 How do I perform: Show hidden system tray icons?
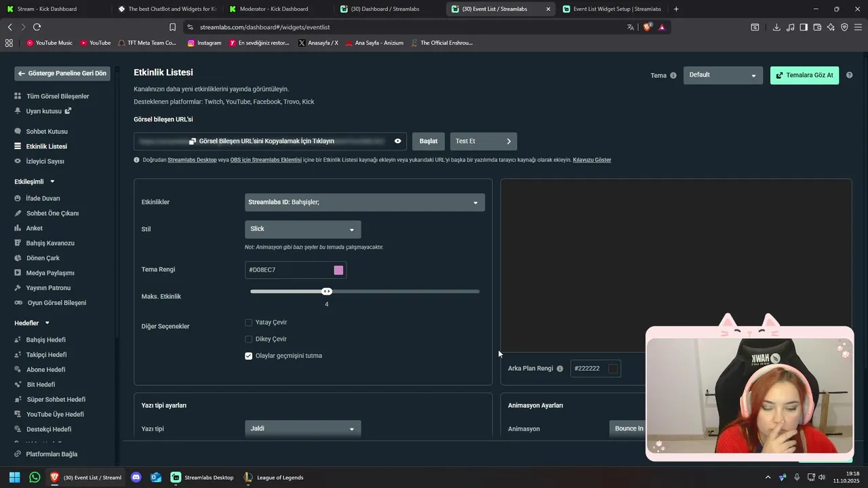click(768, 477)
